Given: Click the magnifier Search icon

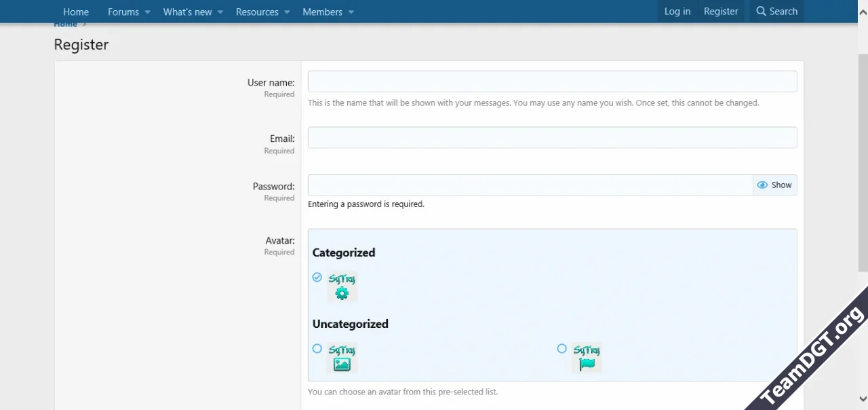Looking at the screenshot, I should (x=761, y=12).
